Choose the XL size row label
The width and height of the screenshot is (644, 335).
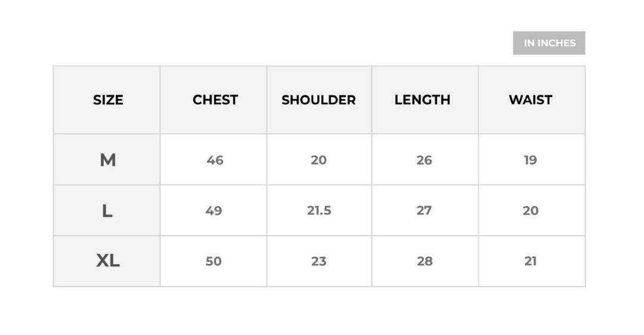(108, 260)
